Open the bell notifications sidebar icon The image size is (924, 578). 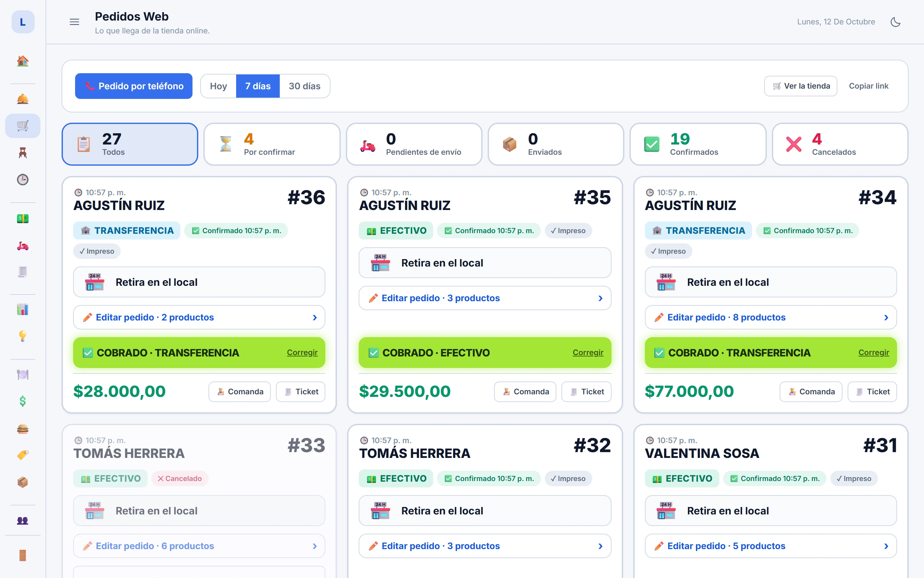pyautogui.click(x=22, y=99)
